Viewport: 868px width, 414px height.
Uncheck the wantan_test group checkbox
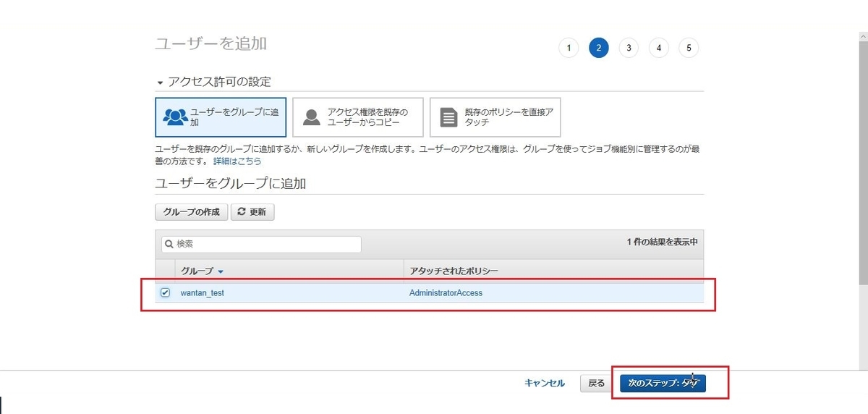point(165,292)
